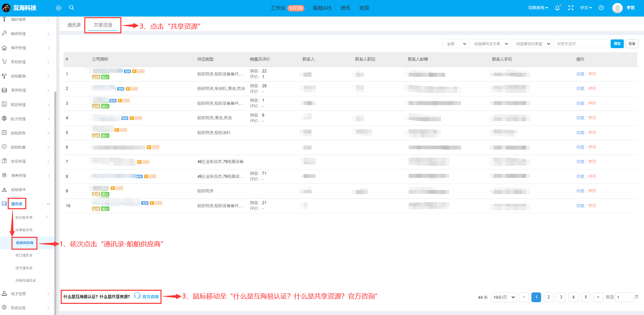Click the blue 搜索 button
644x315 pixels.
tap(617, 44)
